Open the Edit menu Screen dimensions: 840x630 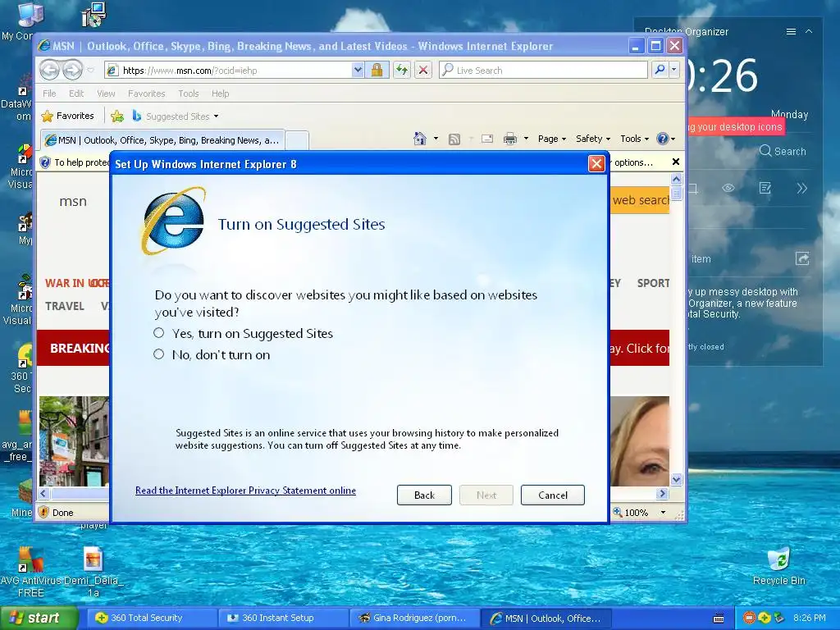click(76, 94)
